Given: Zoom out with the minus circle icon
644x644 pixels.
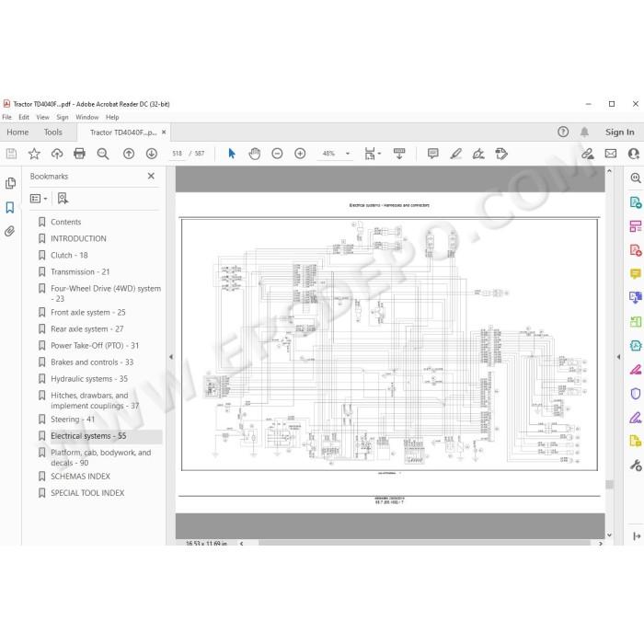Looking at the screenshot, I should tap(277, 154).
